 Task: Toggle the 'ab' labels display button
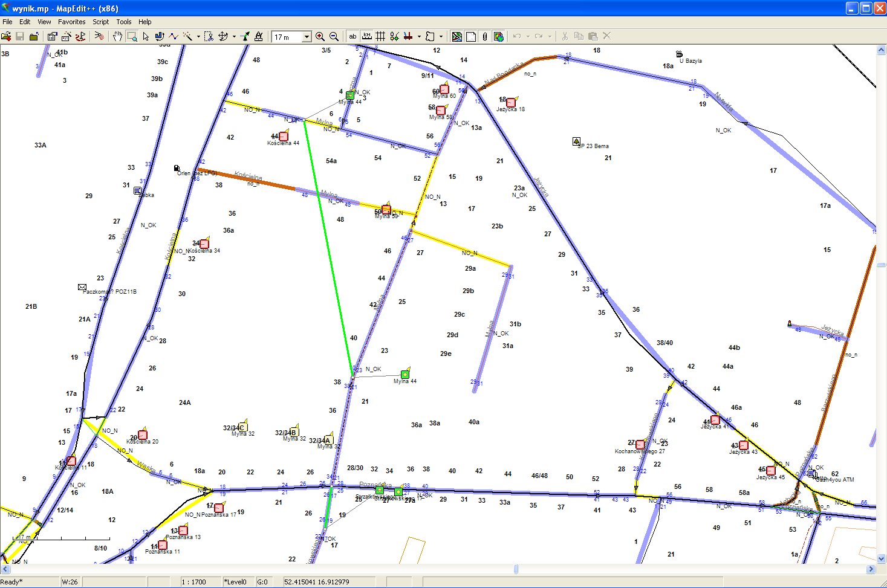[353, 37]
